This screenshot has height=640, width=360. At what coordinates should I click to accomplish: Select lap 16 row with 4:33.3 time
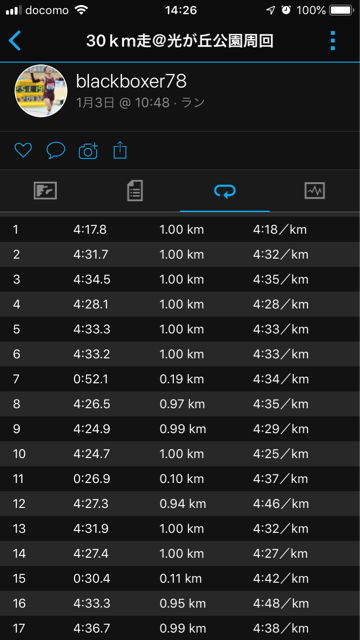click(180, 603)
